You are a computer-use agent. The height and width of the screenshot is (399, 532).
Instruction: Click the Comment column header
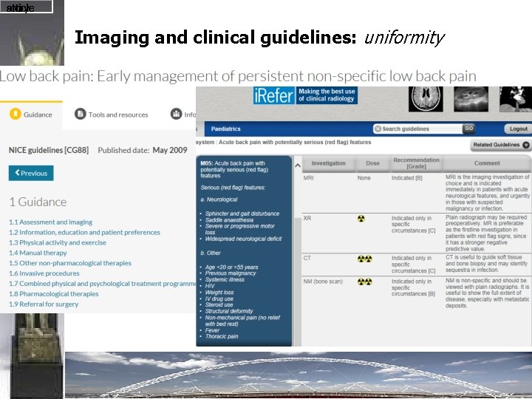click(487, 163)
